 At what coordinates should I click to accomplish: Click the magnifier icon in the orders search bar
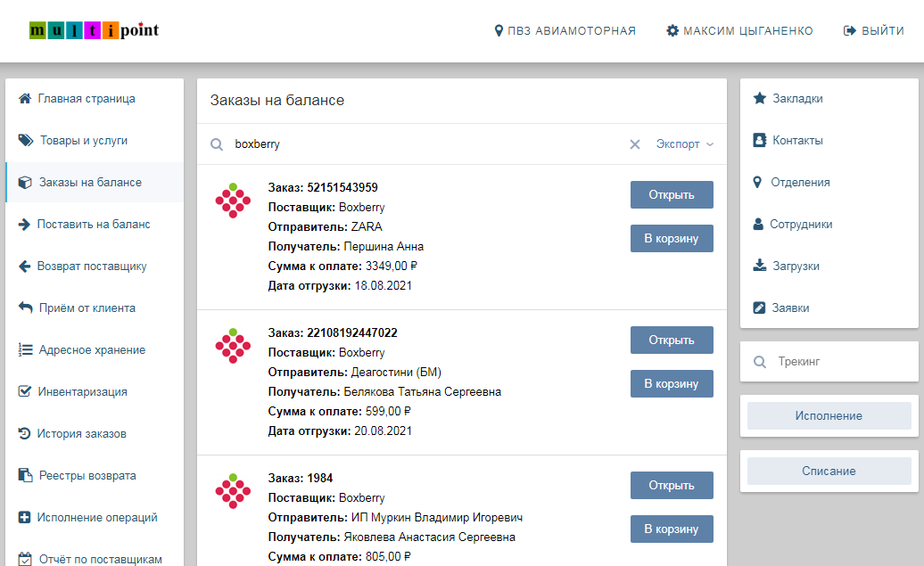coord(217,144)
